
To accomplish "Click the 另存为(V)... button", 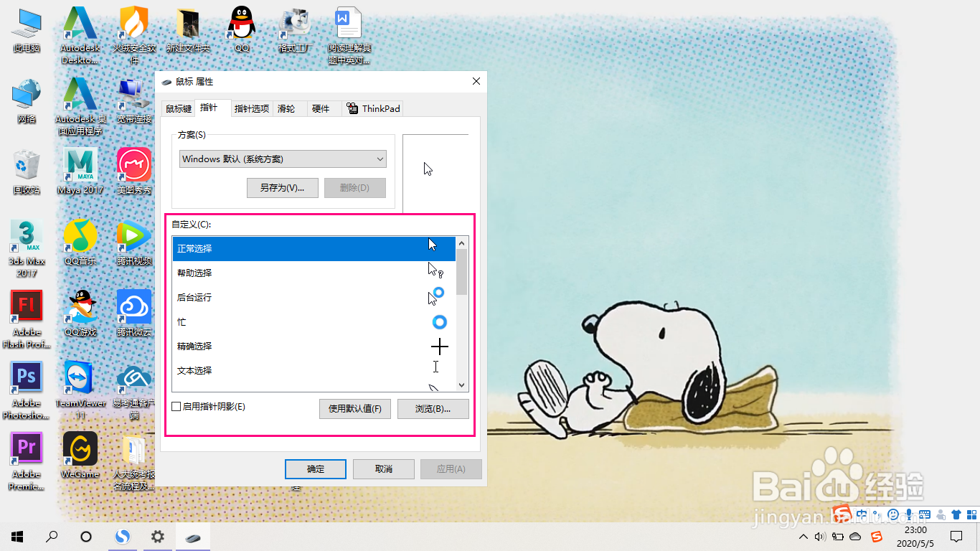I will point(282,188).
